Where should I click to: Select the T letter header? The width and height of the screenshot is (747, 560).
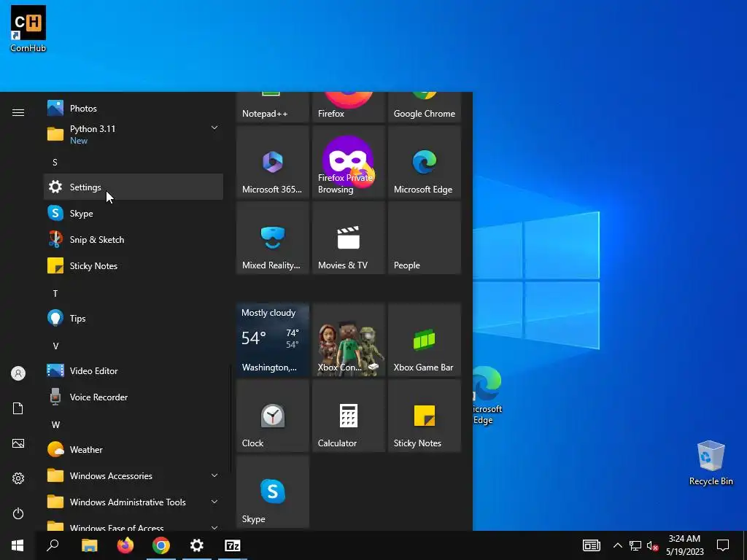(55, 293)
